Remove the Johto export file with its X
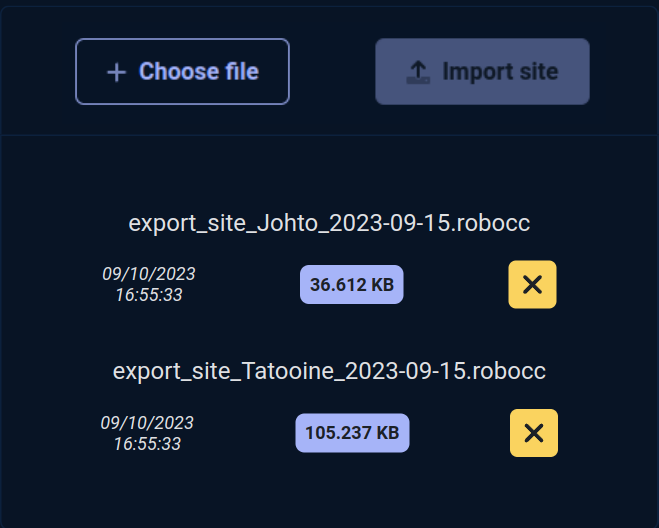Viewport: 659px width, 528px height. pyautogui.click(x=532, y=285)
